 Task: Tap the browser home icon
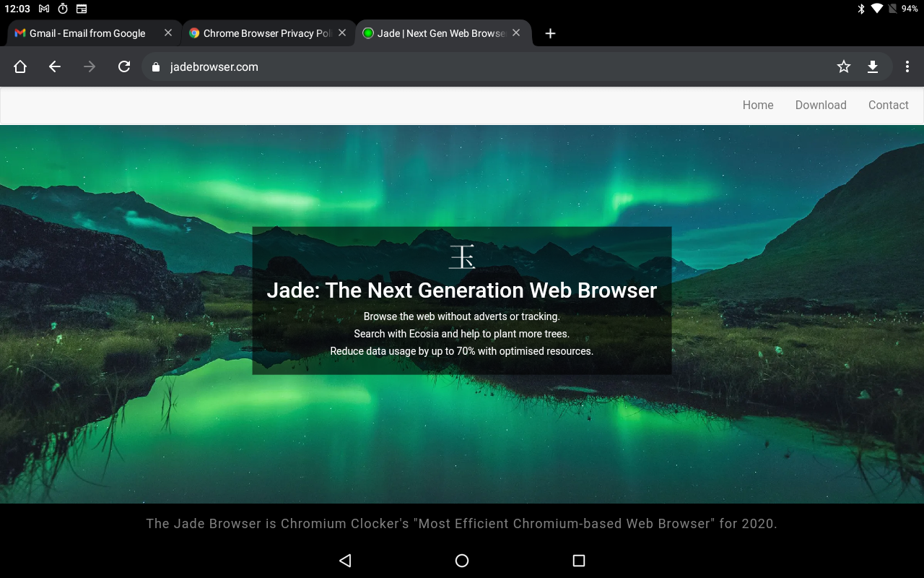(x=20, y=66)
